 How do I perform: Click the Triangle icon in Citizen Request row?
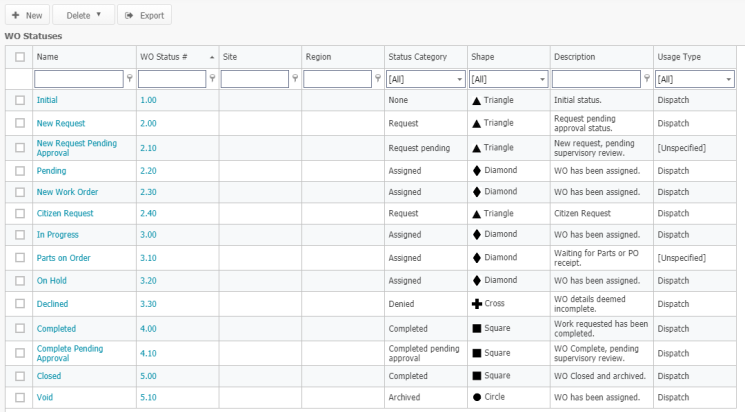click(477, 214)
